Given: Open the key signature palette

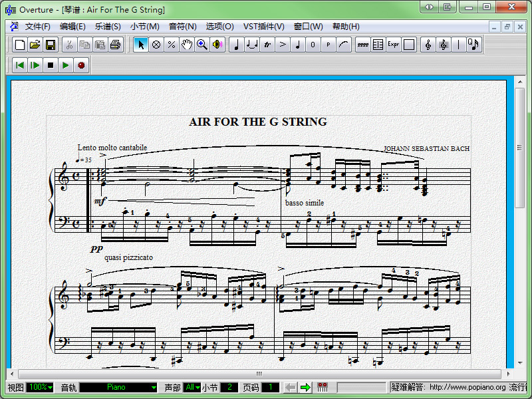Looking at the screenshot, I should point(444,45).
